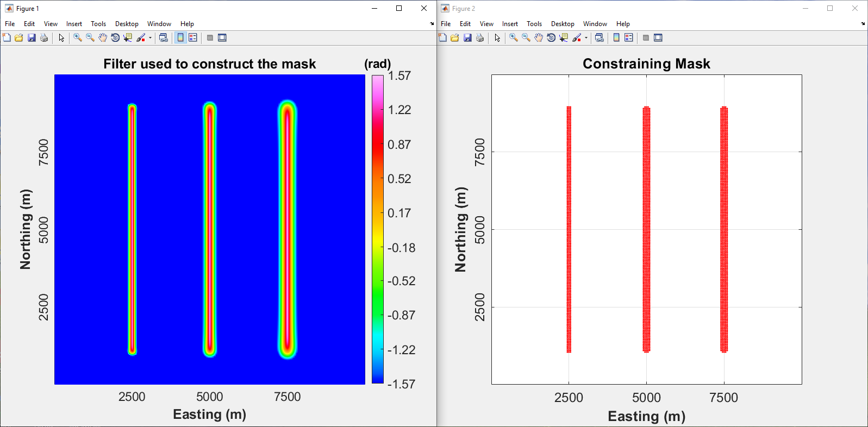Screen dimensions: 868x427
Task: Click Link Plot icon in Figure 1
Action: (163, 37)
